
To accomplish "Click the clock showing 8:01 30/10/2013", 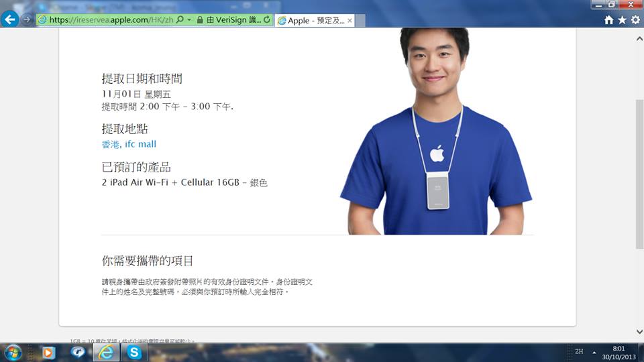I will pos(619,353).
